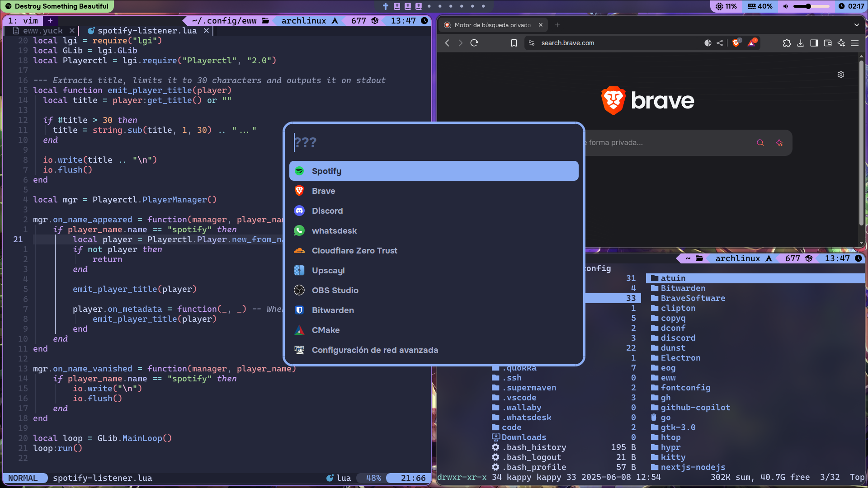Click the Brave Shields icon in address bar
The image size is (868, 488).
click(x=736, y=43)
